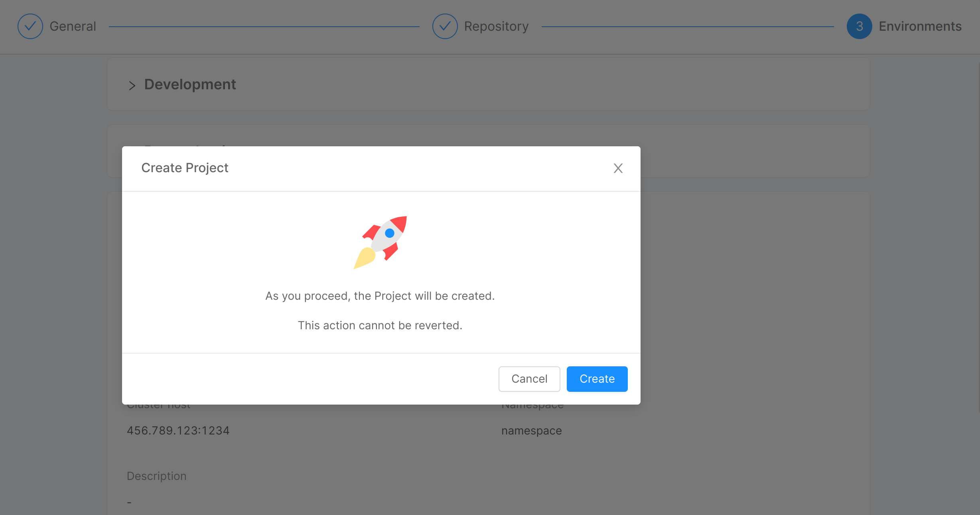Select the Create Project dialog title
The height and width of the screenshot is (515, 980).
tap(185, 168)
